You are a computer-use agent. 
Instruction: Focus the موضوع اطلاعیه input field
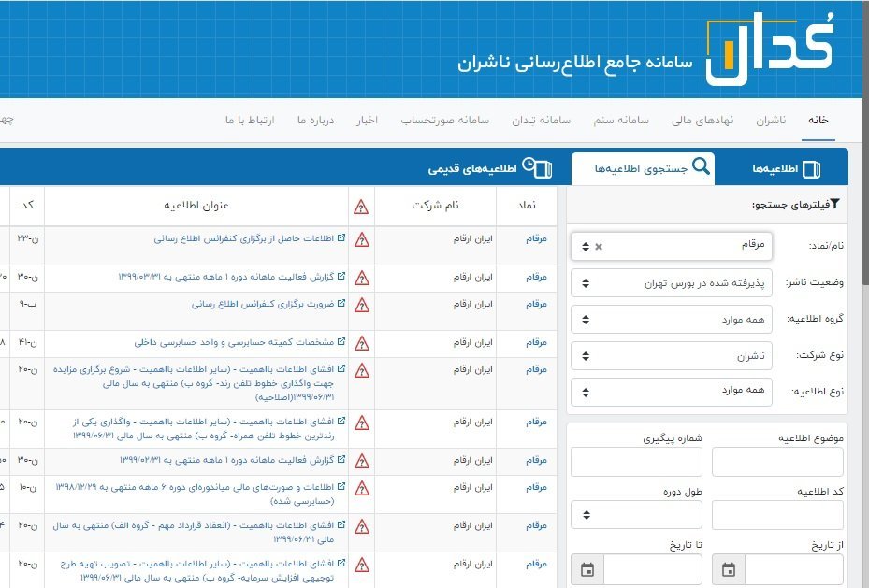[x=777, y=462]
